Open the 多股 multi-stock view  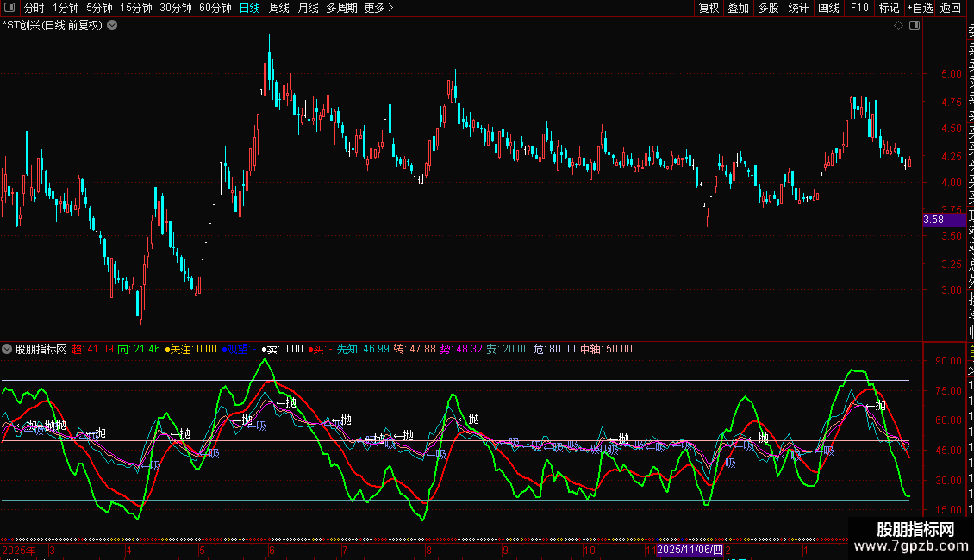(x=768, y=8)
